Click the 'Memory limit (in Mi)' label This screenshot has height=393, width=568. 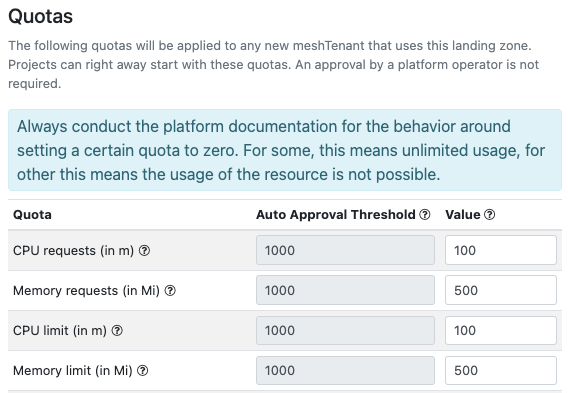73,371
